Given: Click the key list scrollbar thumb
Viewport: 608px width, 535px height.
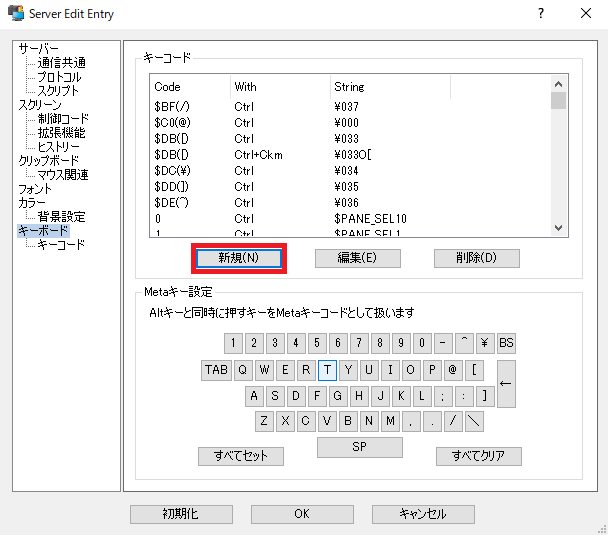Looking at the screenshot, I should (558, 100).
